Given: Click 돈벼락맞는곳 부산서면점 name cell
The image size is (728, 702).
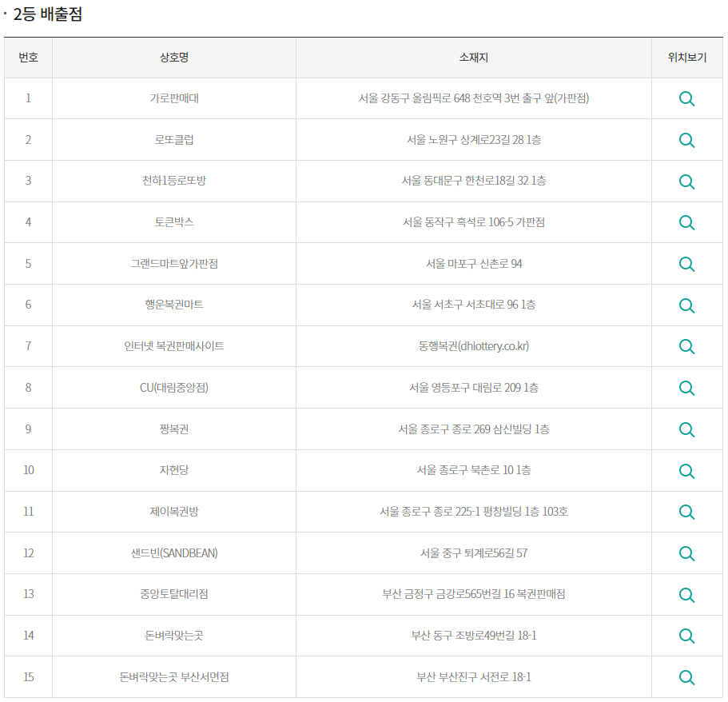Looking at the screenshot, I should click(x=174, y=677).
